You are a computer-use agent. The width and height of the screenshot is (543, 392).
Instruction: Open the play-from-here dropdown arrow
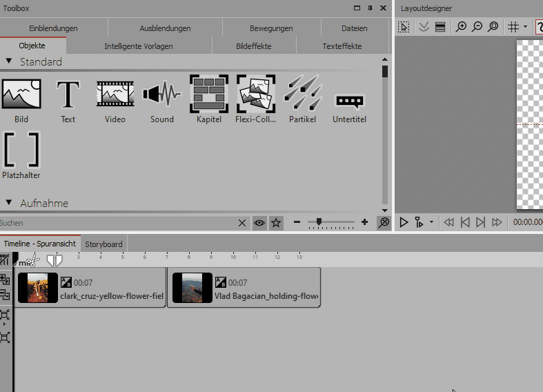click(431, 222)
